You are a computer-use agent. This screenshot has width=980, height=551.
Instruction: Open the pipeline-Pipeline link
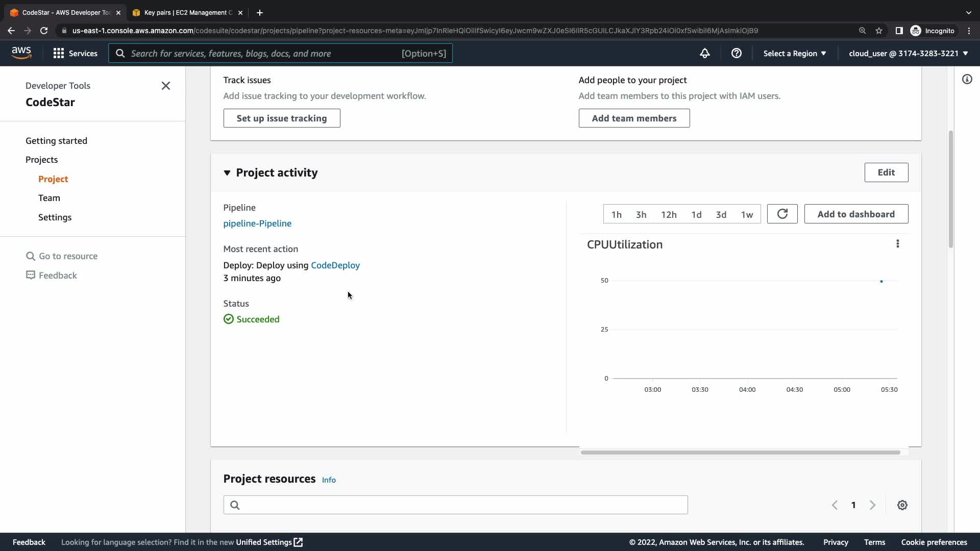click(257, 223)
